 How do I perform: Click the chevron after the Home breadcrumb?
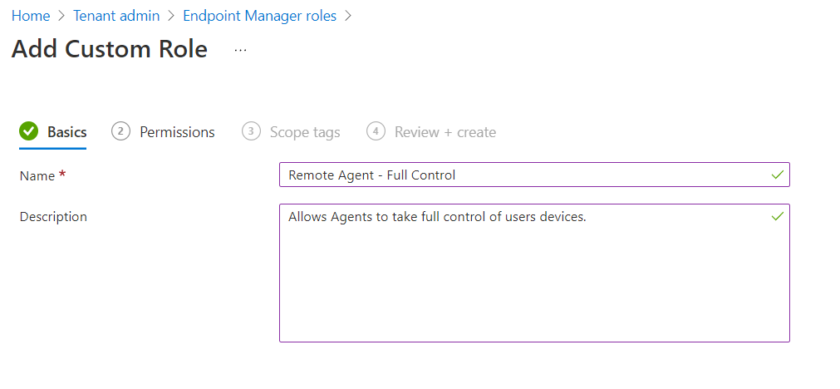[x=62, y=16]
